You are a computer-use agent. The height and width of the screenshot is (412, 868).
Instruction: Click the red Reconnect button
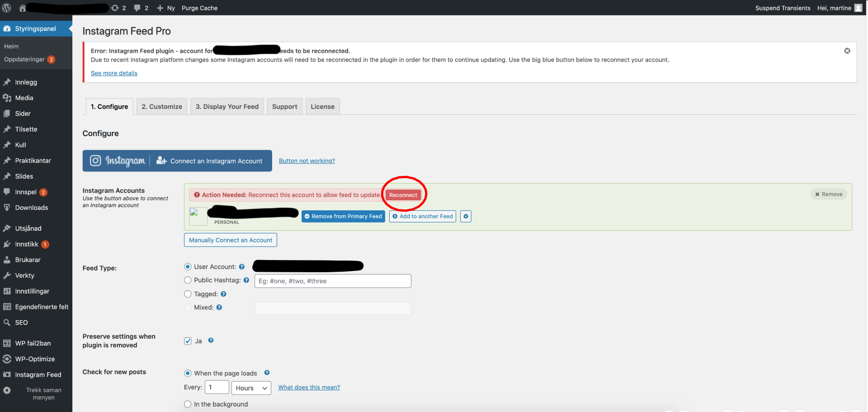pyautogui.click(x=403, y=195)
